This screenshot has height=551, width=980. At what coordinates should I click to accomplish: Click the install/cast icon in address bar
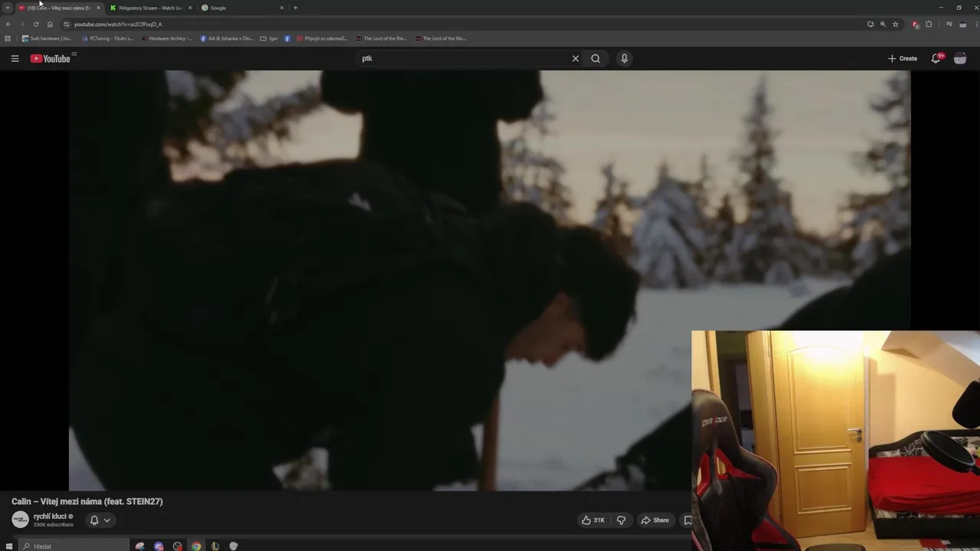pos(871,24)
